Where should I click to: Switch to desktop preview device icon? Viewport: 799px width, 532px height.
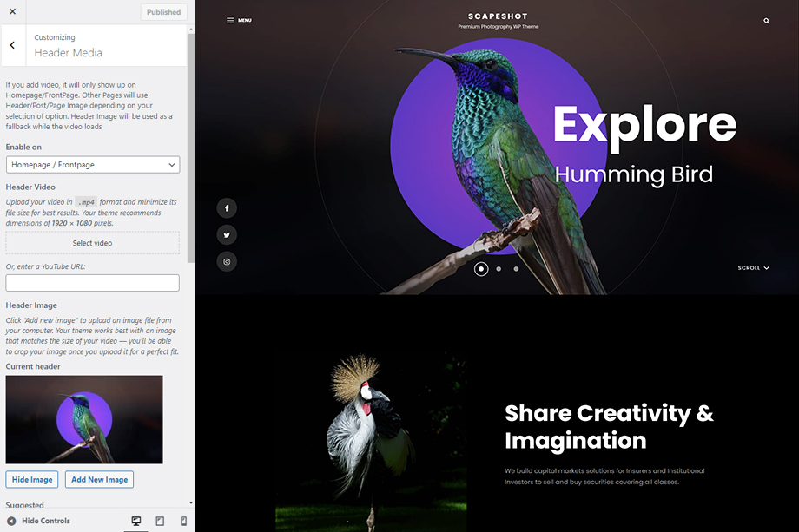(x=136, y=521)
